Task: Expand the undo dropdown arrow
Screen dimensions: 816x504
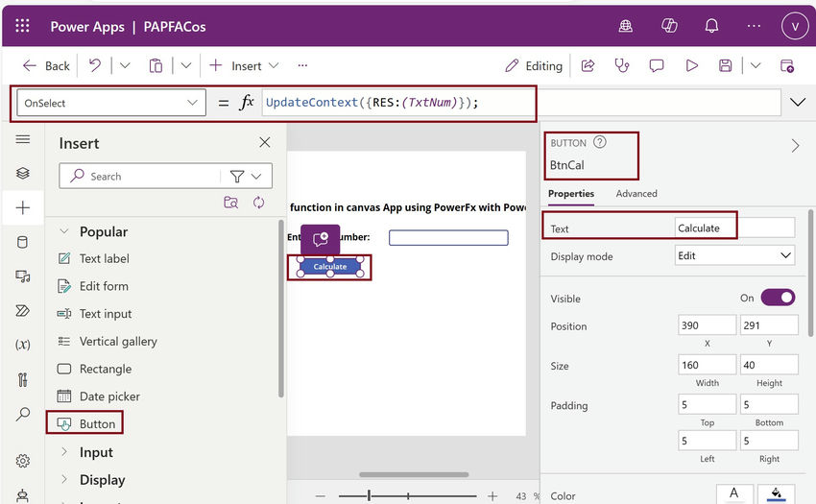Action: coord(125,65)
